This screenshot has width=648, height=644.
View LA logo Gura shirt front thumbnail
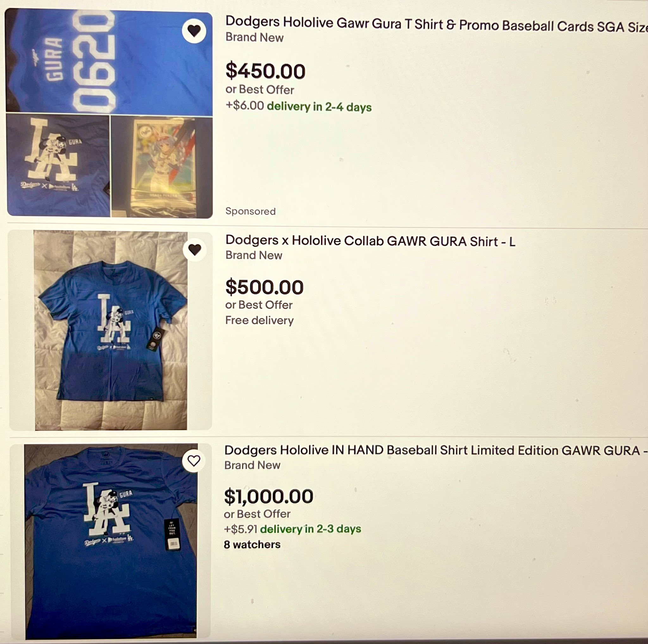[x=58, y=166]
